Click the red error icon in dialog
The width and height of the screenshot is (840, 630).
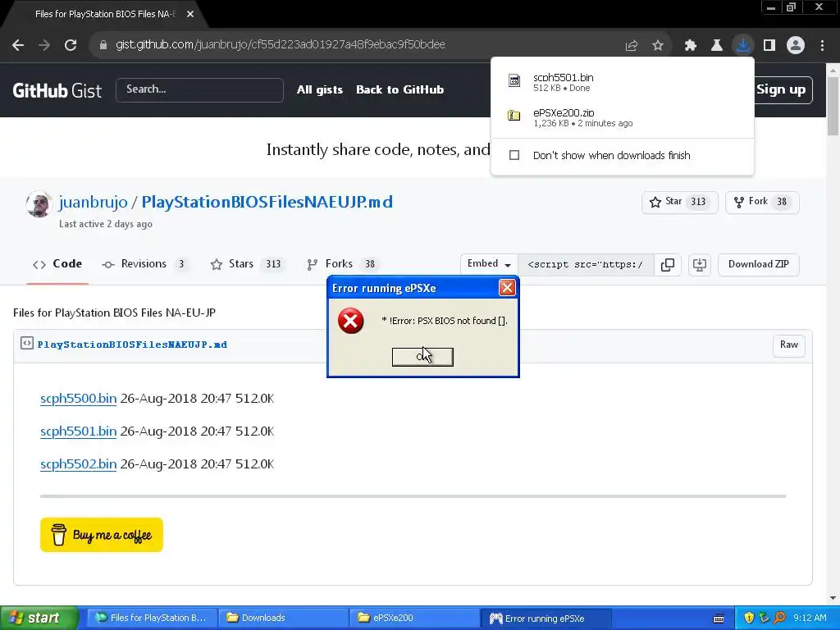point(351,321)
